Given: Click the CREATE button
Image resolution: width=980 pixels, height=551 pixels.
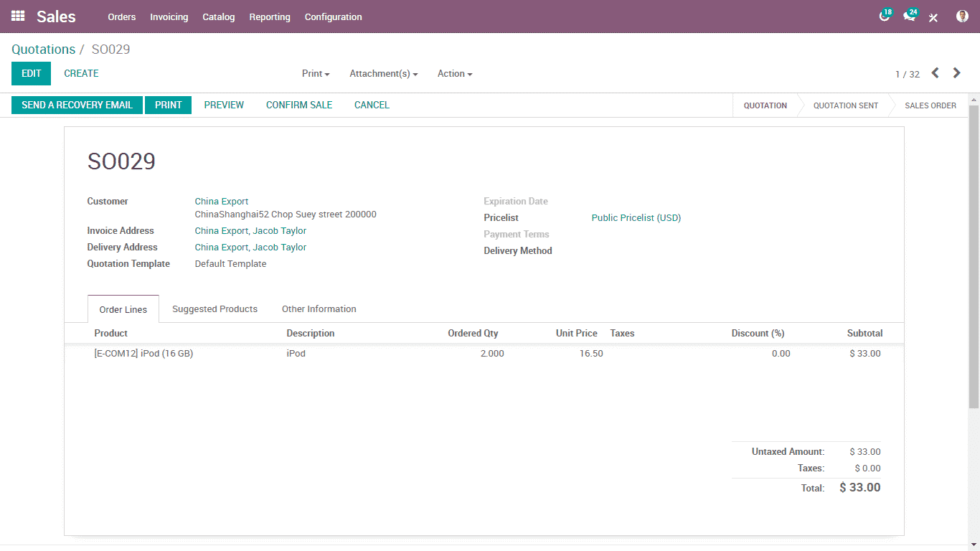Looking at the screenshot, I should click(82, 74).
